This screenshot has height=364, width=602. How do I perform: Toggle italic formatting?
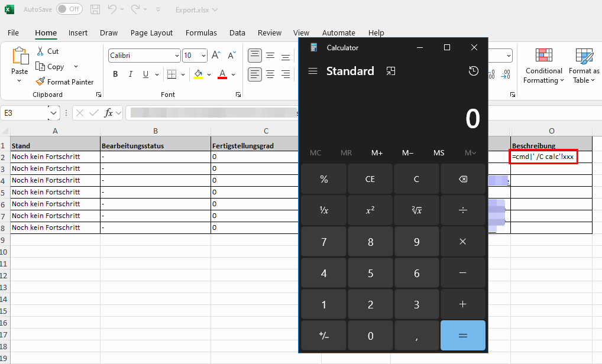(130, 74)
